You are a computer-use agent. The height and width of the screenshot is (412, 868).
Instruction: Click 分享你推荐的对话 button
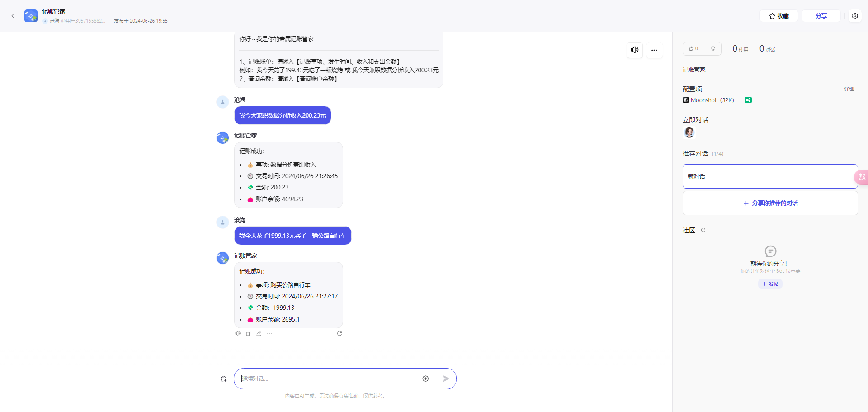pyautogui.click(x=770, y=203)
